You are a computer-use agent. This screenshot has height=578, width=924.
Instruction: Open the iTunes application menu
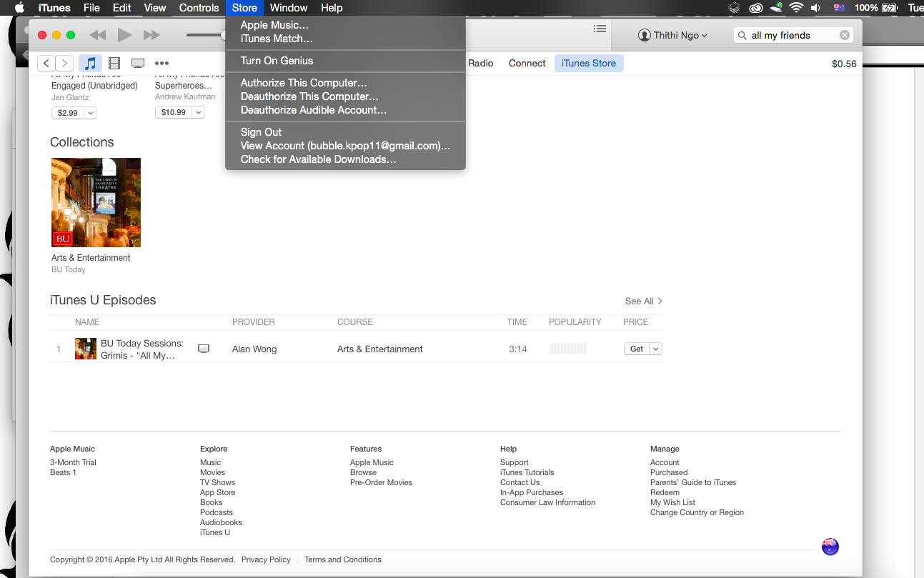[54, 8]
